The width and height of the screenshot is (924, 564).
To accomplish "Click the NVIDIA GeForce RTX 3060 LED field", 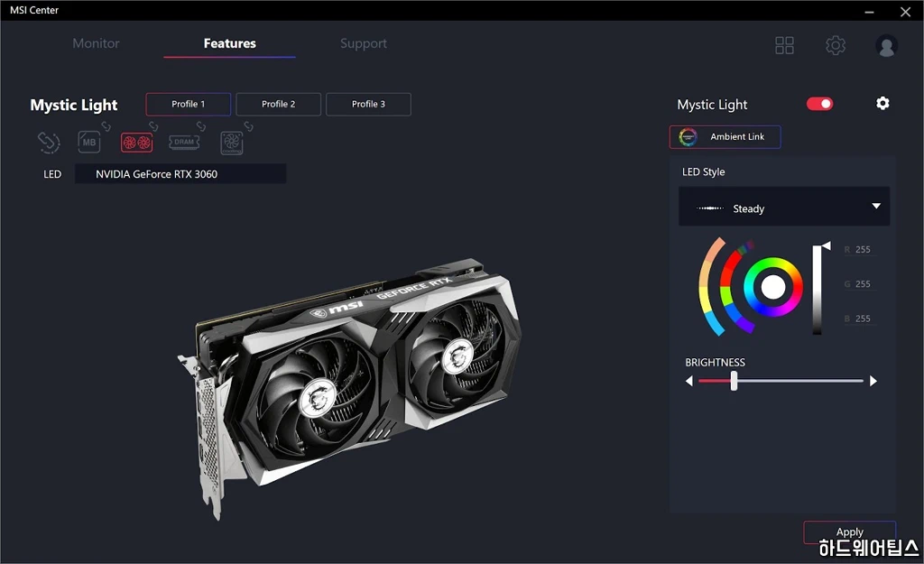I will pos(180,174).
